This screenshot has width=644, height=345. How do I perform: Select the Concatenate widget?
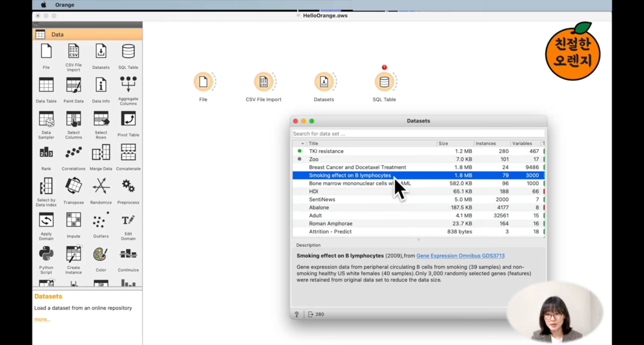[x=128, y=158]
